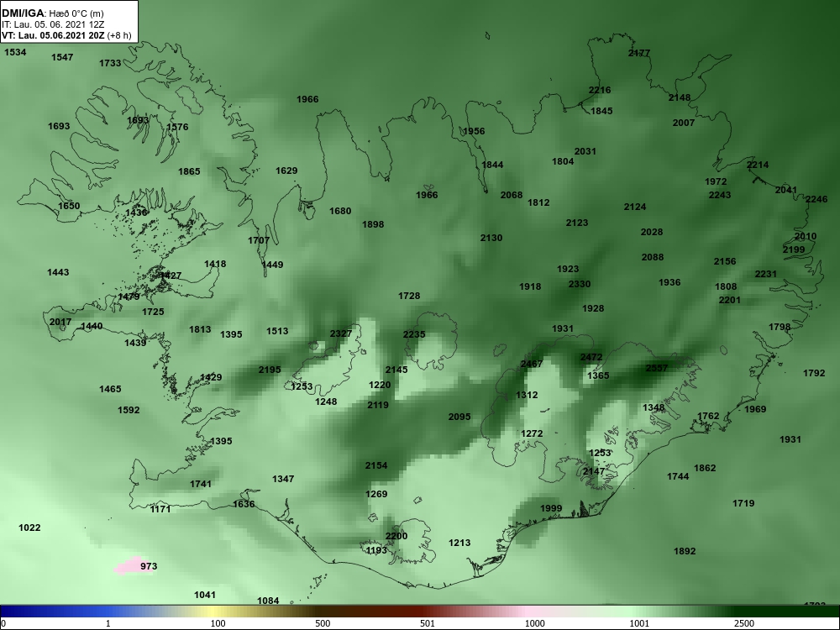
Task: Click the 501 label on the color scale
Action: click(428, 623)
